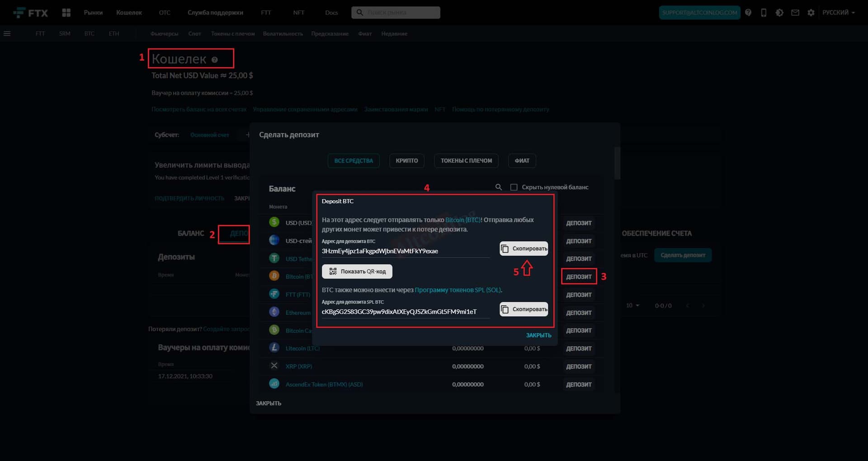The image size is (868, 461).
Task: Select the ТОКЕНЫ С ПЛЕЧОМ filter tab
Action: point(466,161)
